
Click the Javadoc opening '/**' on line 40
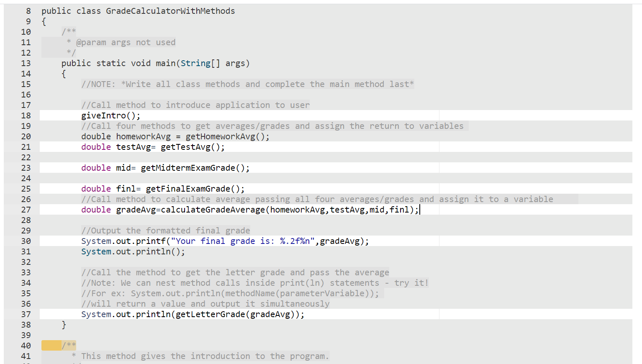click(x=69, y=346)
